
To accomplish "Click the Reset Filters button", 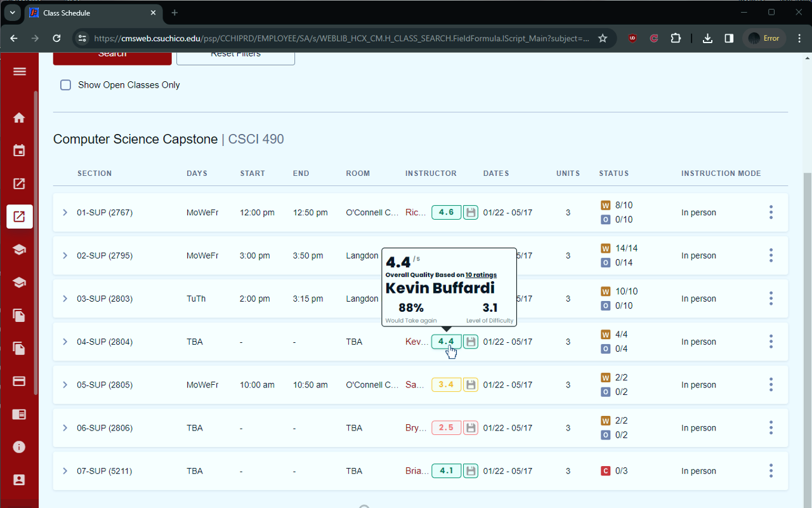I will pos(235,54).
